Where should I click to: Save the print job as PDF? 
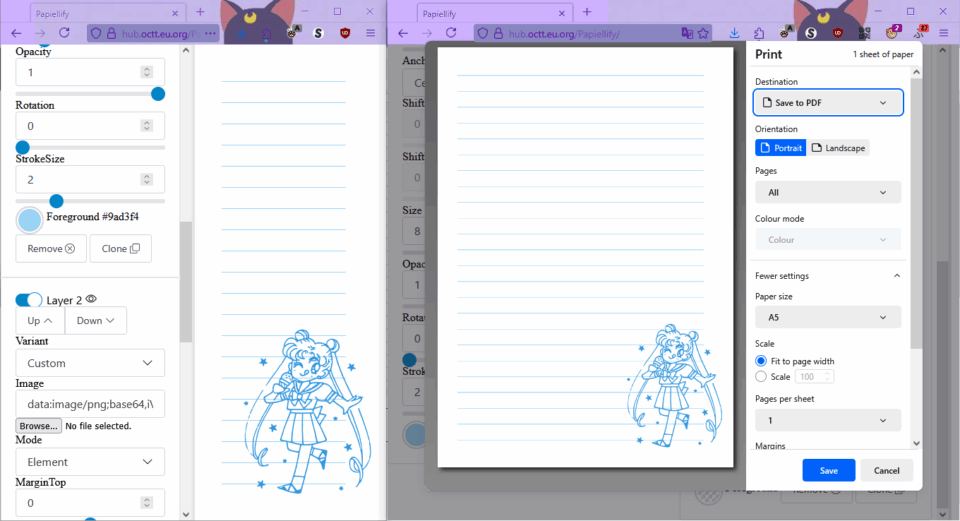(828, 470)
